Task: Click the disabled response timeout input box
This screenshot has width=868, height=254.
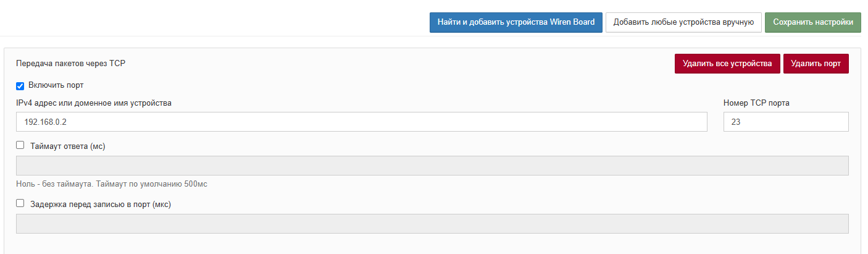Action: click(432, 166)
